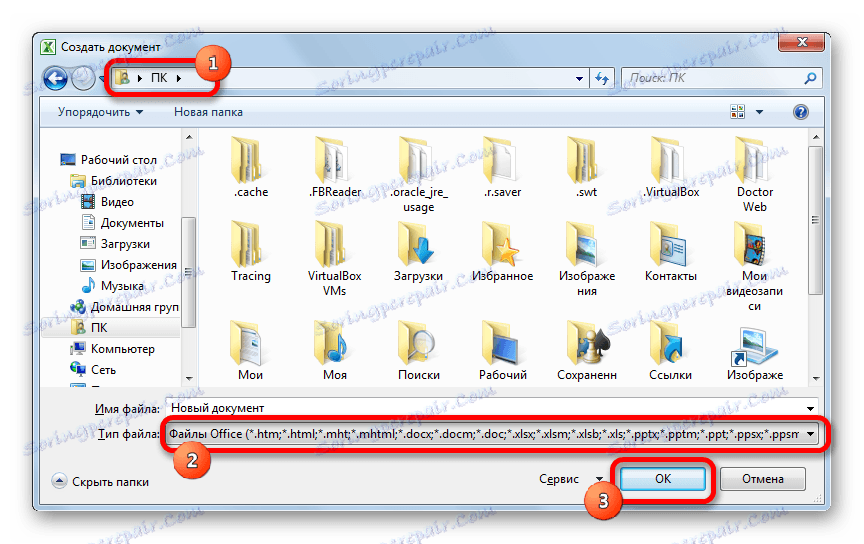The height and width of the screenshot is (544, 864).
Task: Select the Рабочий desktop folder
Action: (503, 351)
